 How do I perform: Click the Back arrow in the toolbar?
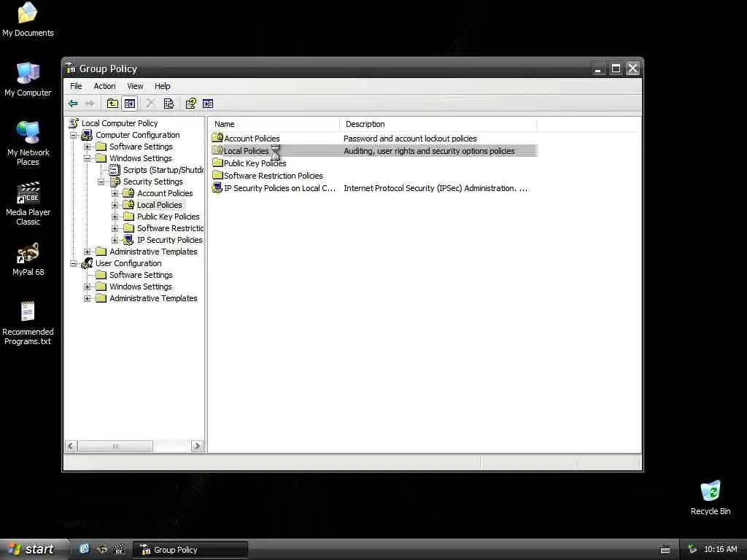click(x=73, y=104)
